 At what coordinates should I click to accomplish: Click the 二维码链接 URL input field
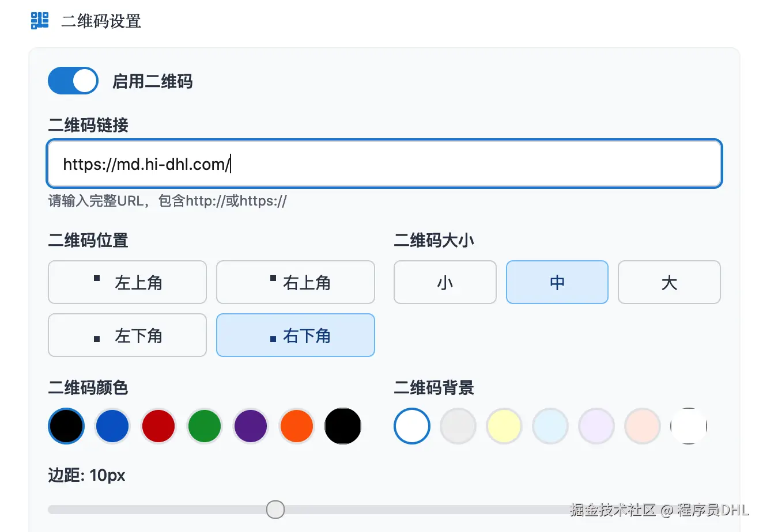pos(384,164)
